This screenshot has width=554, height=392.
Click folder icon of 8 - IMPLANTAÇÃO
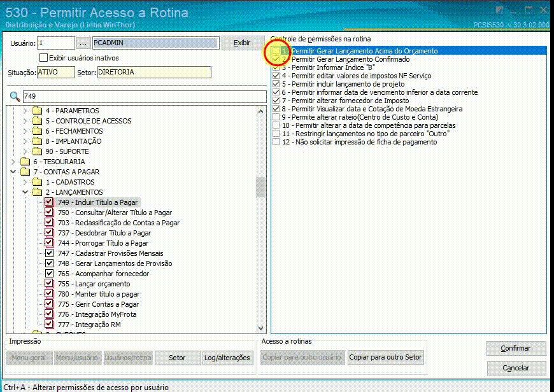37,141
